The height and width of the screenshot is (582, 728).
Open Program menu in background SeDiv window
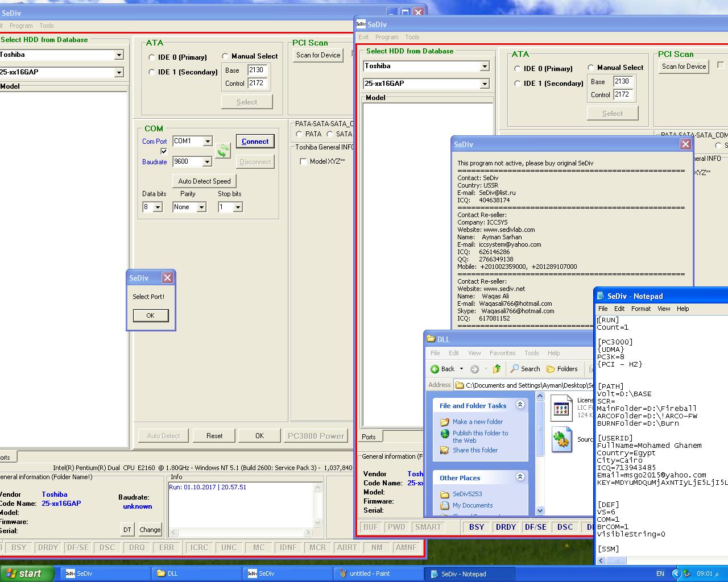21,26
